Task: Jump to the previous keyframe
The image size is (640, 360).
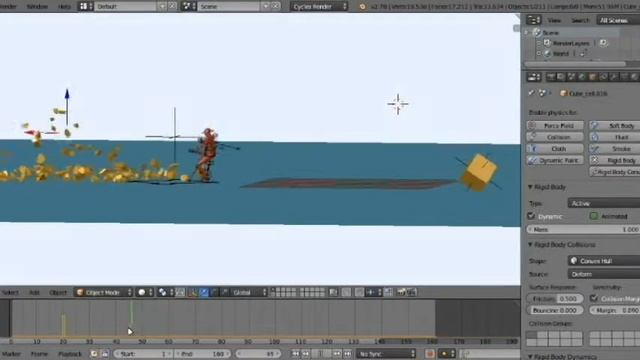Action: [305, 353]
